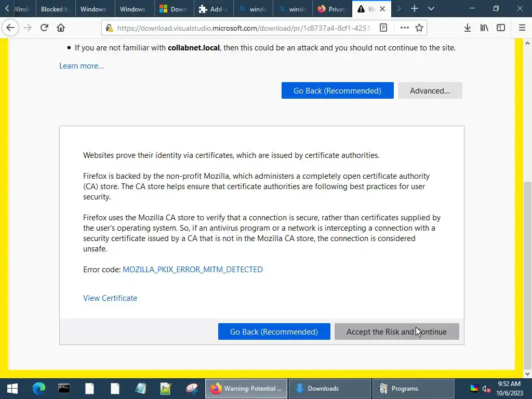Open the Library bookshelf icon

tap(484, 28)
